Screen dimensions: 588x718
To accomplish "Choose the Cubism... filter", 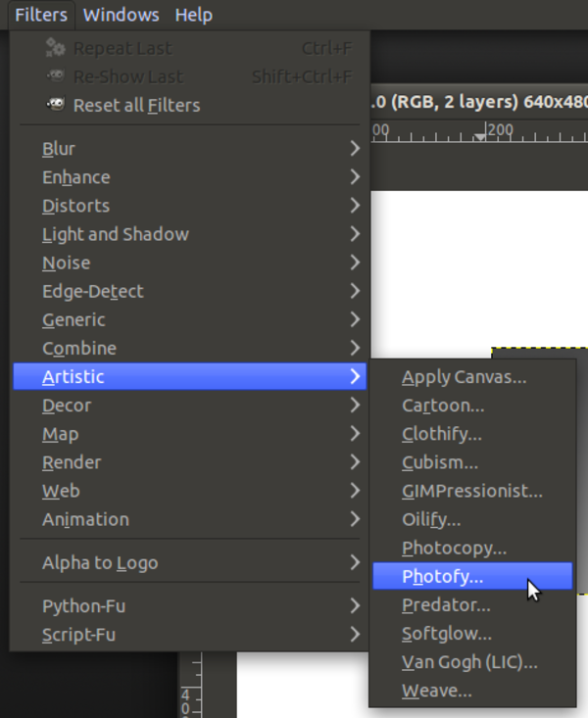I will pos(472,462).
